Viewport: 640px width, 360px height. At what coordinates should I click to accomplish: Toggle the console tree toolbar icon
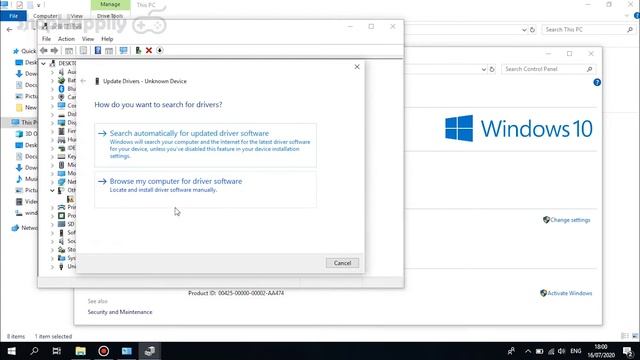(x=69, y=50)
